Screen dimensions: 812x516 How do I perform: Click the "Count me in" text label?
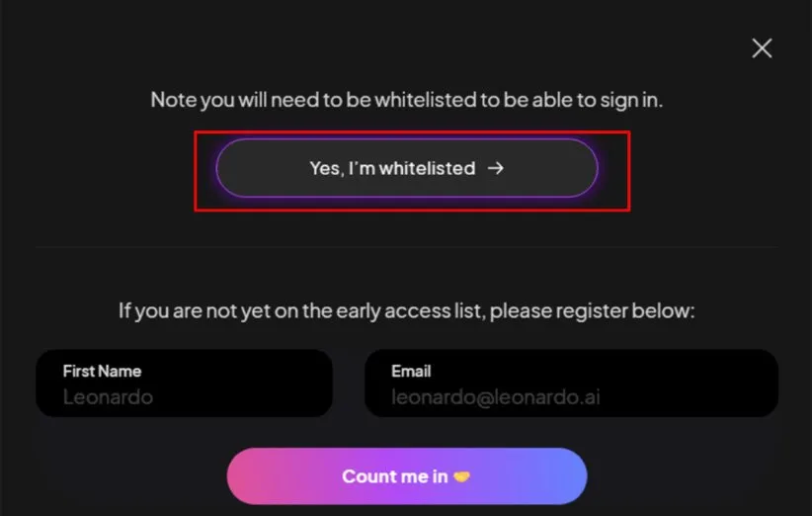tap(394, 476)
